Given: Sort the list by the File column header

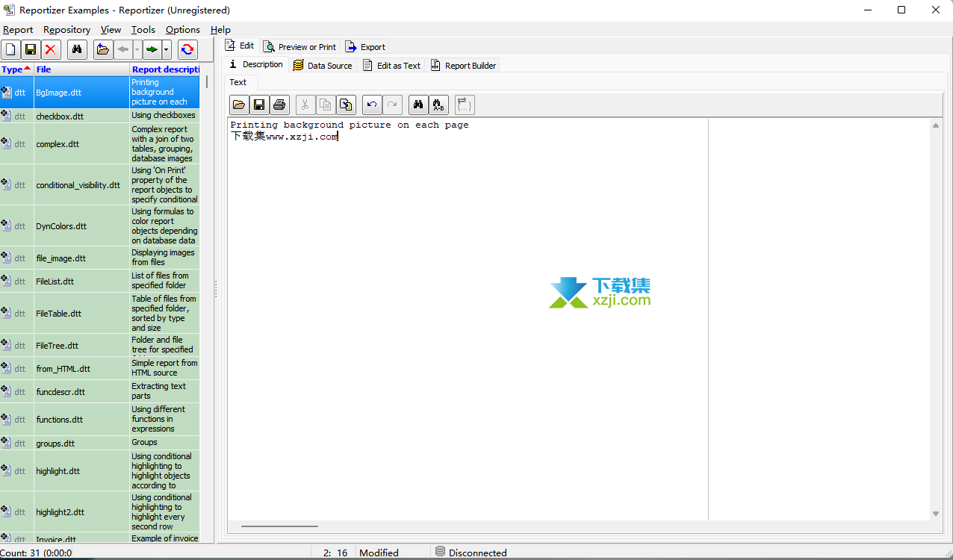Looking at the screenshot, I should click(81, 69).
